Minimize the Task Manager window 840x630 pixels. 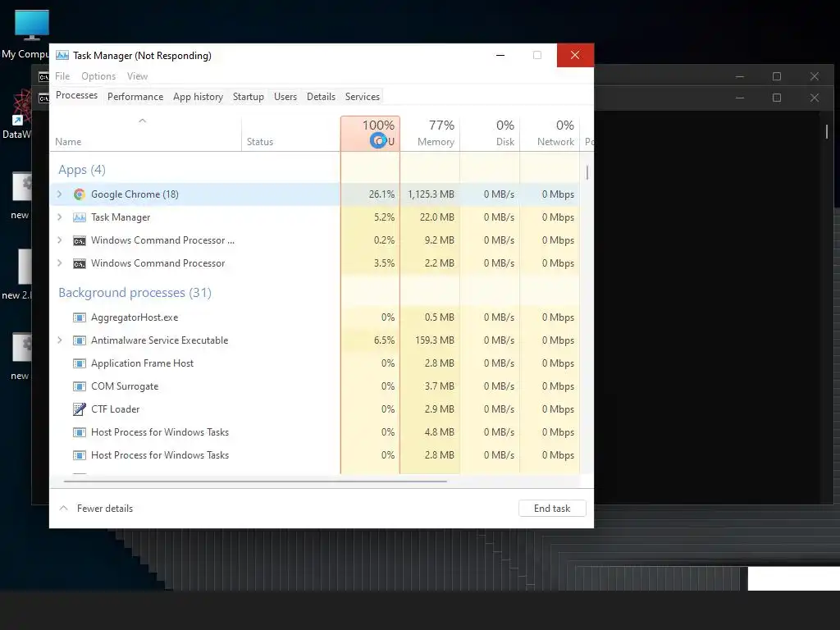pyautogui.click(x=500, y=55)
